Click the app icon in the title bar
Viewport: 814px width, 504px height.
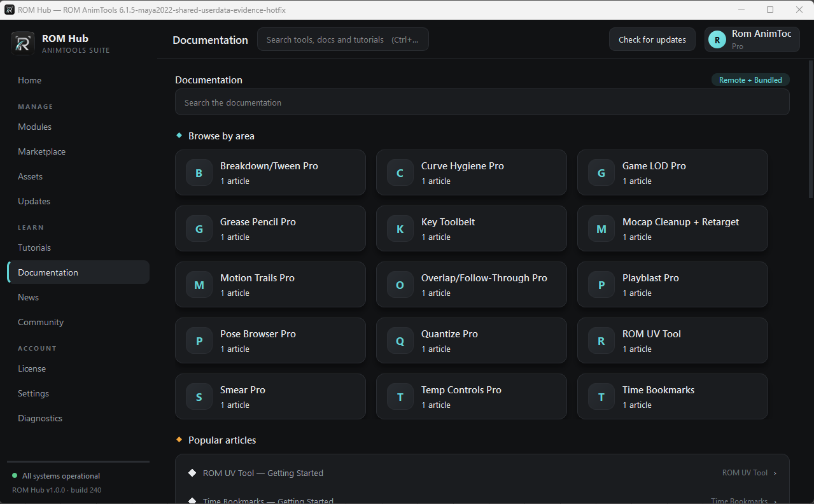pyautogui.click(x=10, y=10)
